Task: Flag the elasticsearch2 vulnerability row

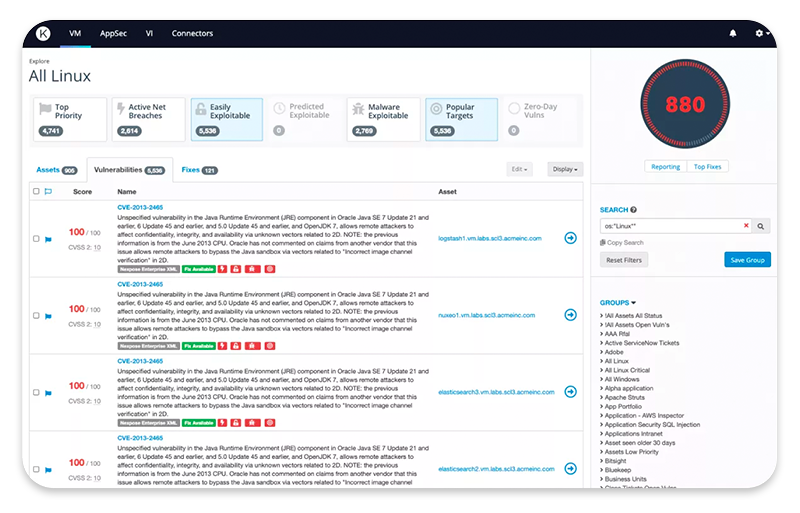Action: pyautogui.click(x=48, y=470)
